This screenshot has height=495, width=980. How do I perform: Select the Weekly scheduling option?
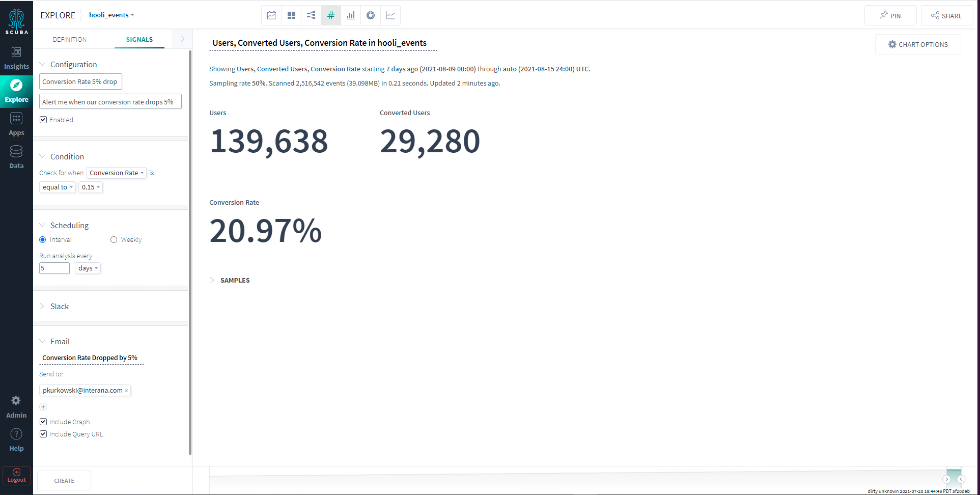coord(114,240)
